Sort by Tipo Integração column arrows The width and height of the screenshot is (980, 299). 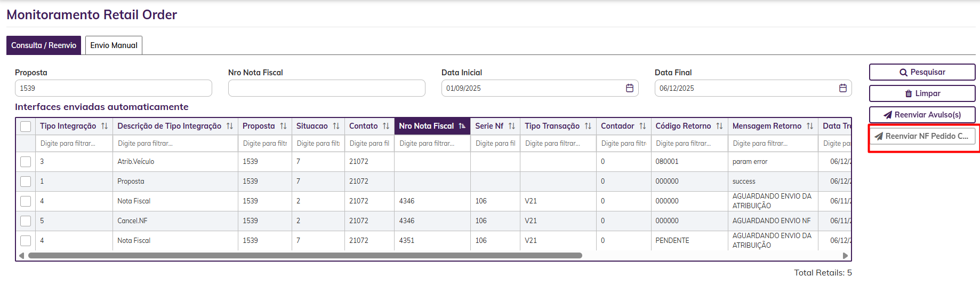105,126
